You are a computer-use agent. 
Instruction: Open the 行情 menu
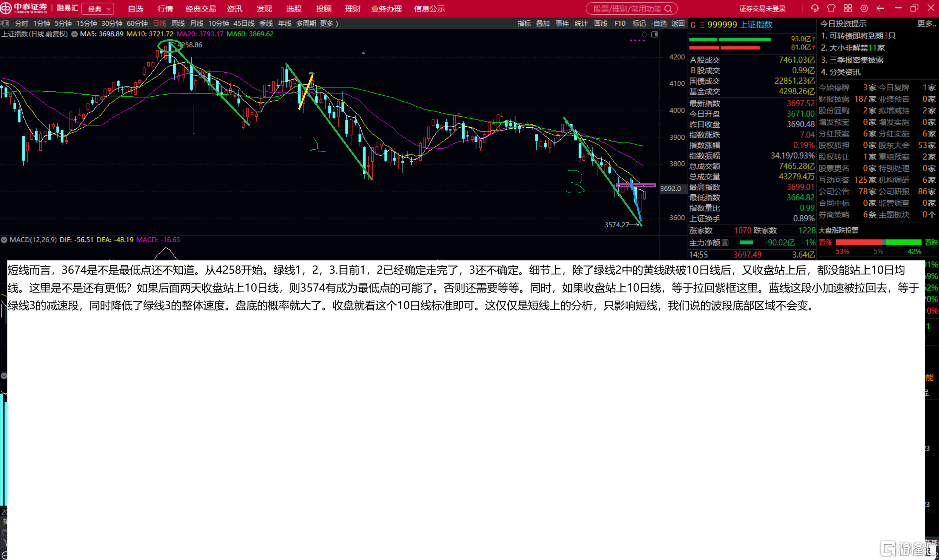point(165,9)
